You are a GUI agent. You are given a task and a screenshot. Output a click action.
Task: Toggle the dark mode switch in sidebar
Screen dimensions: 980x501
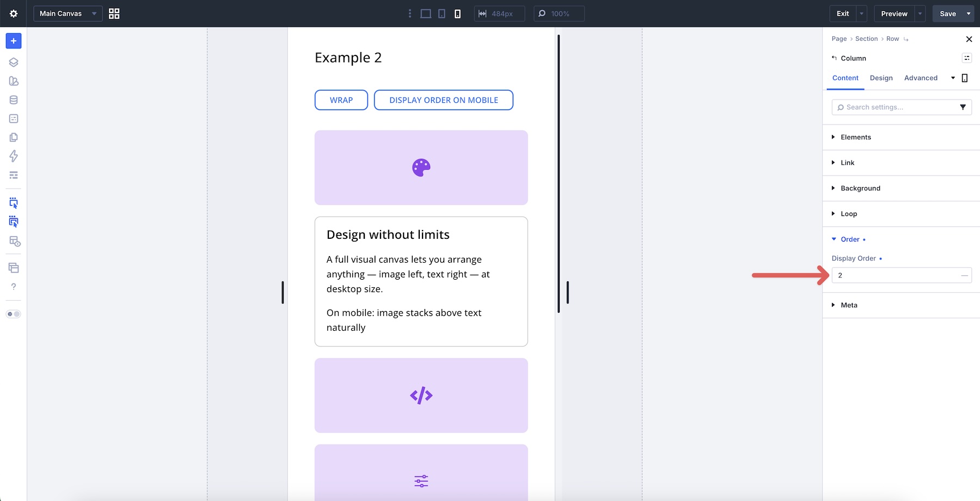(14, 314)
